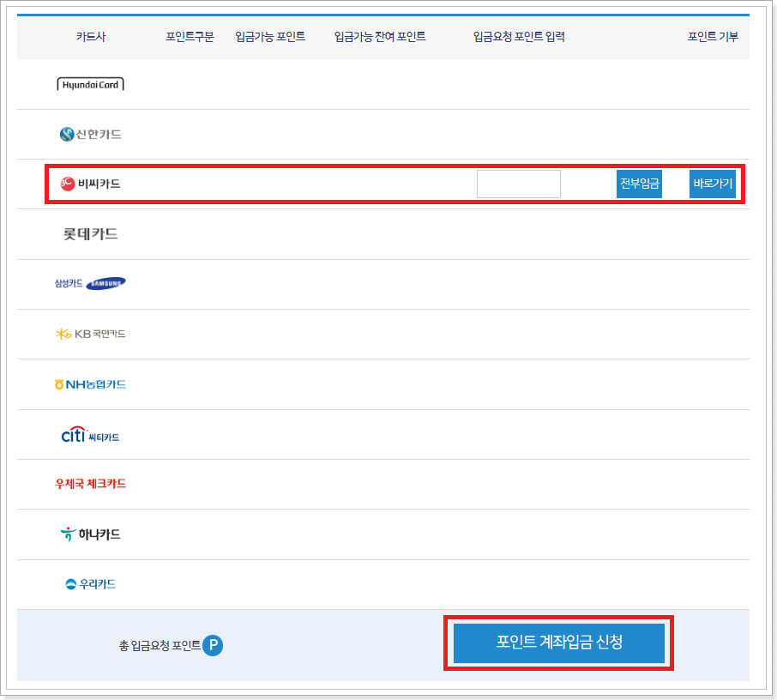
Task: Submit 포인트 계좌입금 신청 button
Action: coord(559,643)
